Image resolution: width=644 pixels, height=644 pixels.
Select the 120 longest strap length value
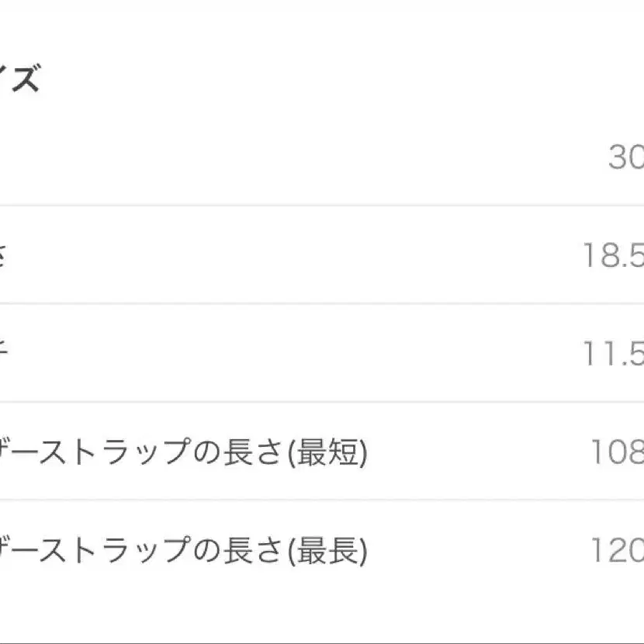(x=618, y=550)
